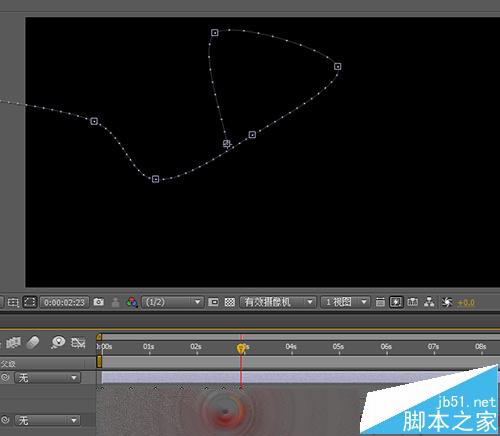Click the current time 0:00:02:23 field
The width and height of the screenshot is (500, 436).
pyautogui.click(x=64, y=302)
